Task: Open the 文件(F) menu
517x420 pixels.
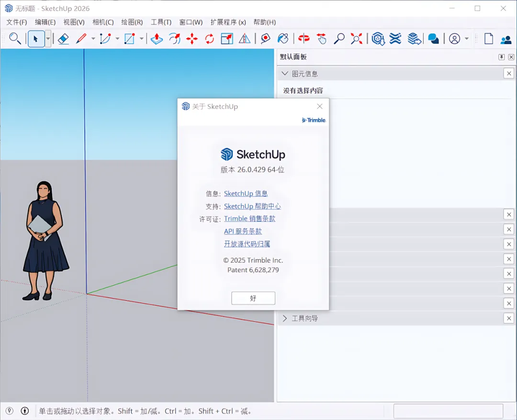Action: pos(16,22)
